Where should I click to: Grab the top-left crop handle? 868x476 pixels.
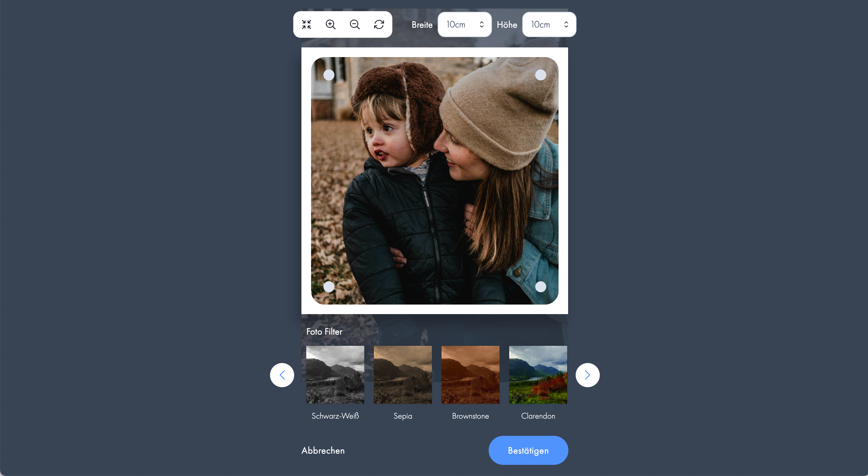click(x=329, y=75)
